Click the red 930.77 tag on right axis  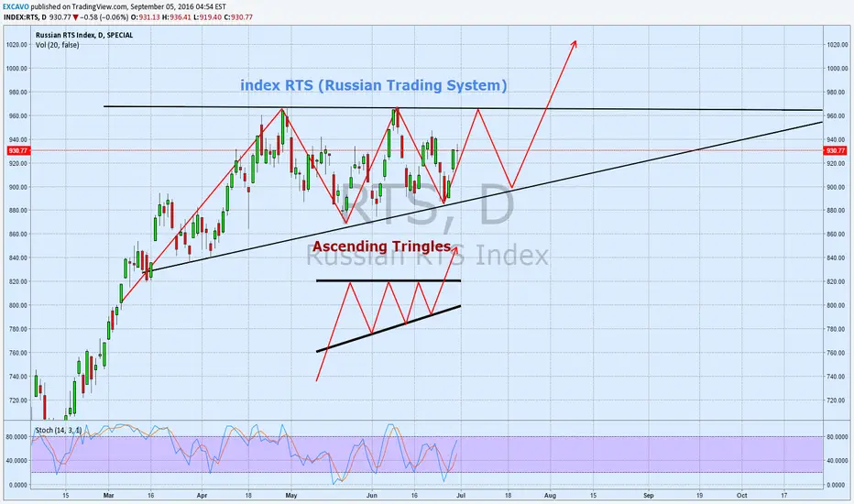pyautogui.click(x=836, y=151)
